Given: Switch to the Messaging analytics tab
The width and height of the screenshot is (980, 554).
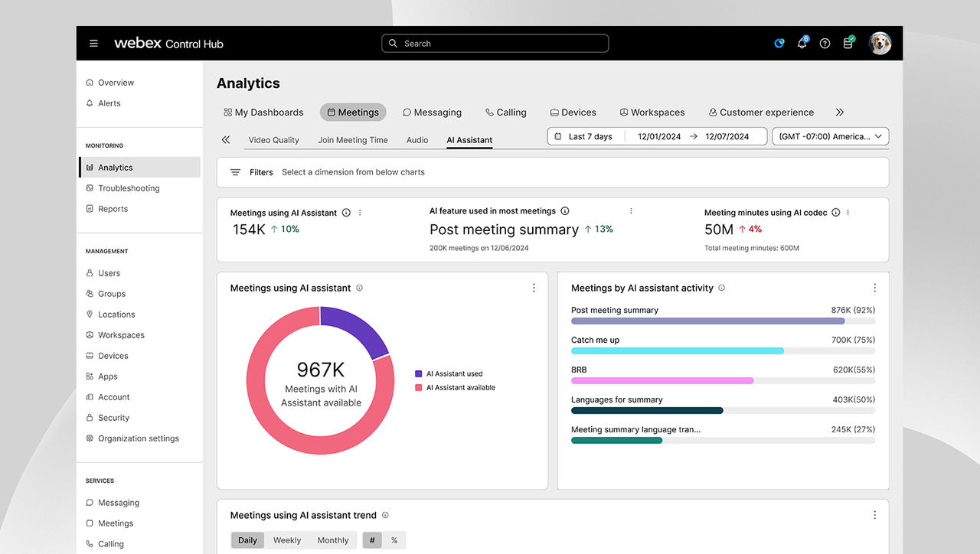Looking at the screenshot, I should pyautogui.click(x=432, y=112).
